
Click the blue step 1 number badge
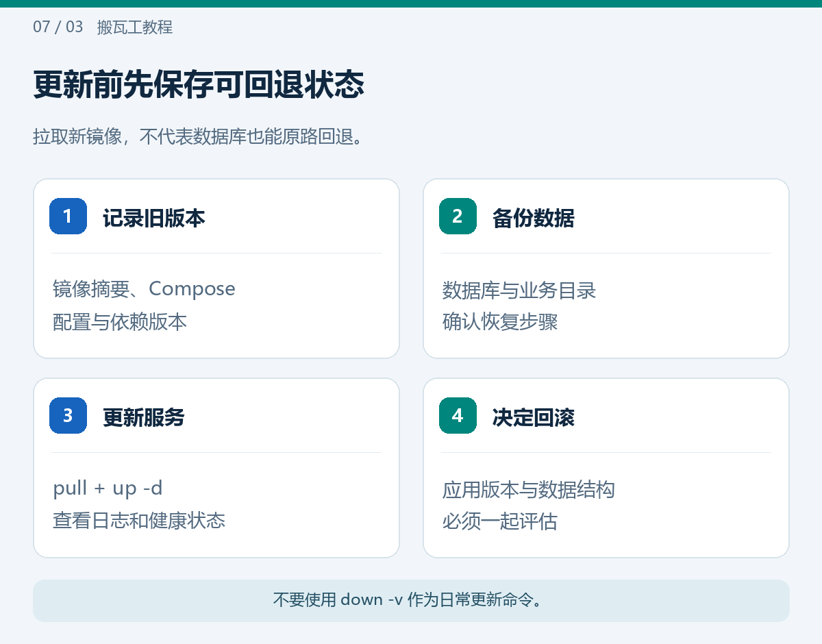click(68, 216)
